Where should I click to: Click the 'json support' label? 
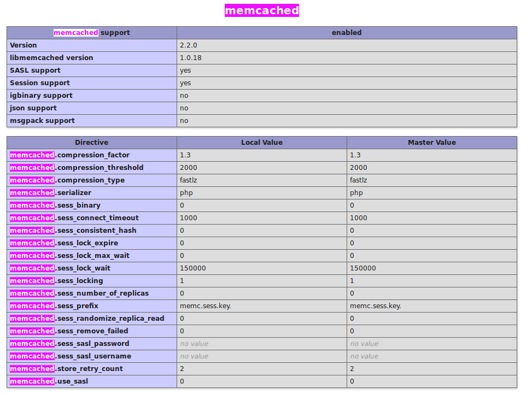tap(33, 108)
